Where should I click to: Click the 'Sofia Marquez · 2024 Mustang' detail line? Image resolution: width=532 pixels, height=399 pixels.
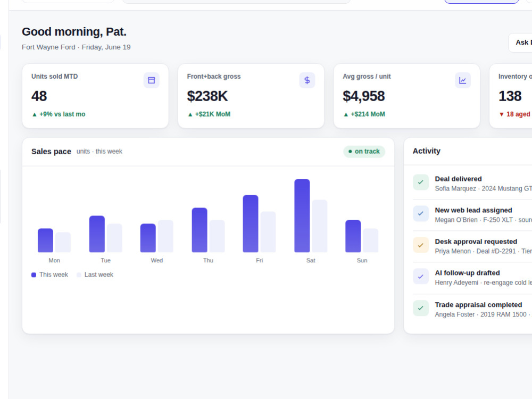pos(484,189)
